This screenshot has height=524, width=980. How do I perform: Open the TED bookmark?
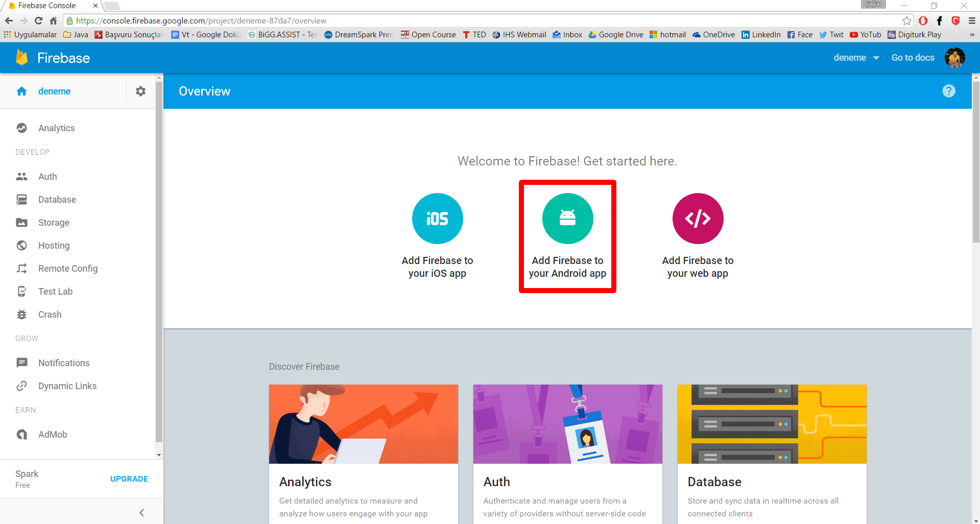(474, 35)
